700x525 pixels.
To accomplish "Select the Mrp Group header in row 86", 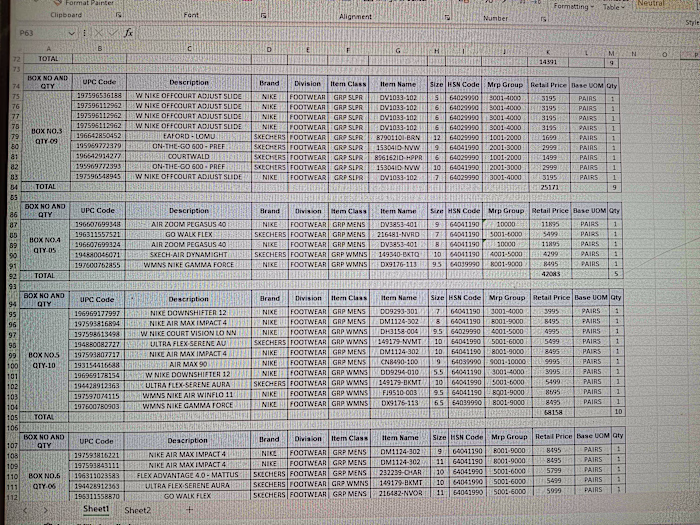I will click(x=506, y=210).
